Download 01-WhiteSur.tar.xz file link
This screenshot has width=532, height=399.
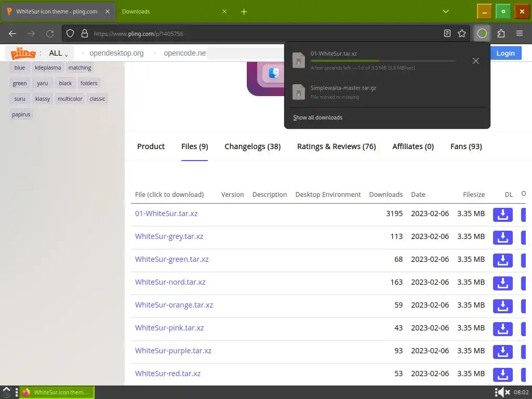click(x=166, y=214)
